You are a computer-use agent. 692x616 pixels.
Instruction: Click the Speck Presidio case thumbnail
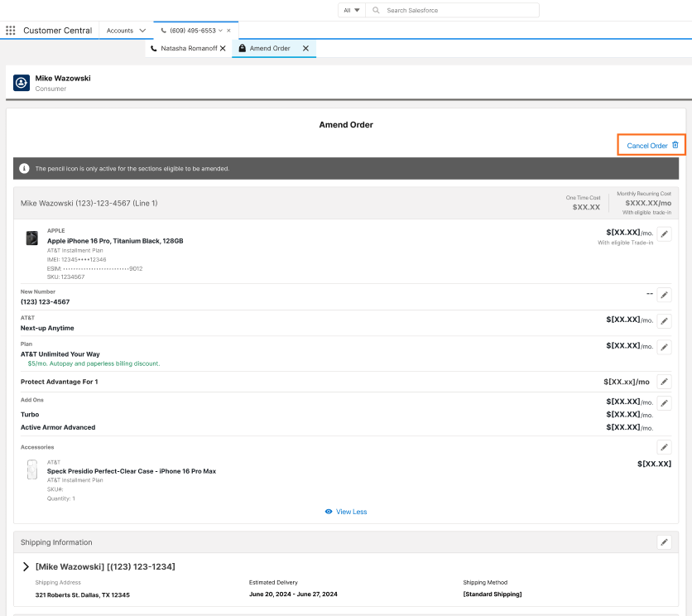pyautogui.click(x=32, y=469)
